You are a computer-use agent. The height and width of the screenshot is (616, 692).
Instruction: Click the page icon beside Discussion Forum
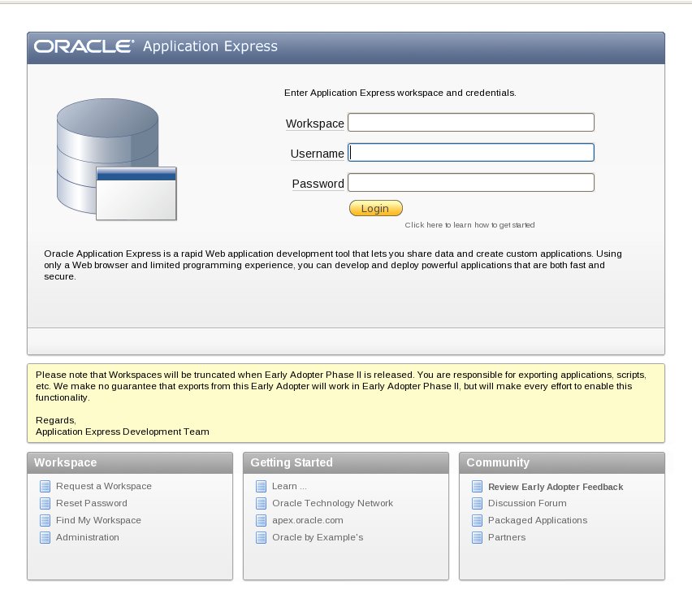pos(477,503)
